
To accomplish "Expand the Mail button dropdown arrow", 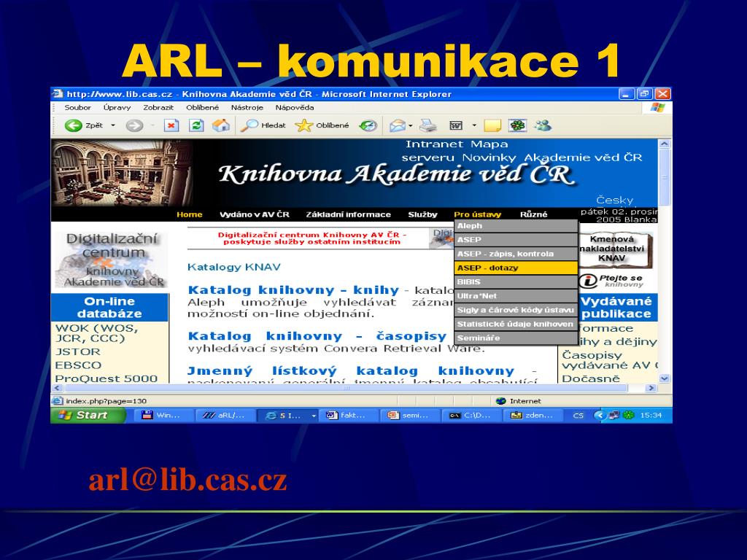I will tap(410, 125).
